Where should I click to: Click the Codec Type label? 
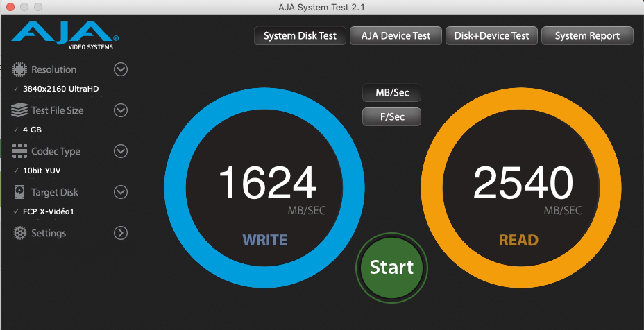[56, 151]
